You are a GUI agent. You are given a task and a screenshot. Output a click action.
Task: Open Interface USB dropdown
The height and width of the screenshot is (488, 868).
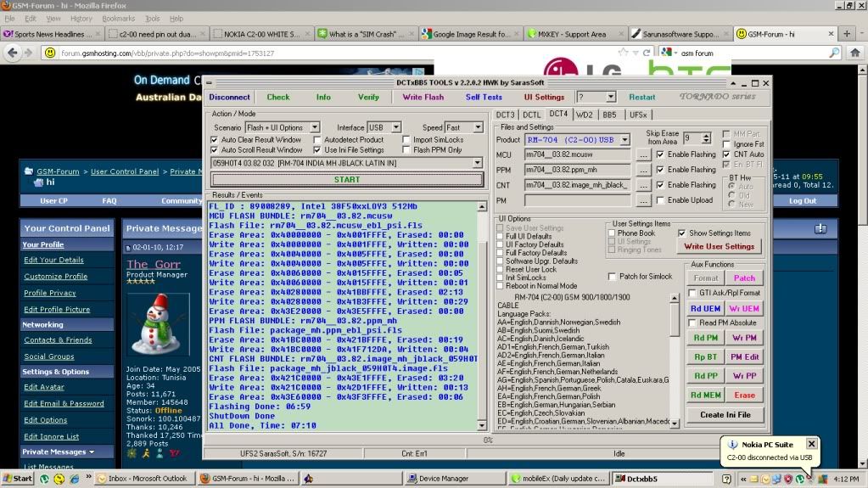click(x=395, y=127)
